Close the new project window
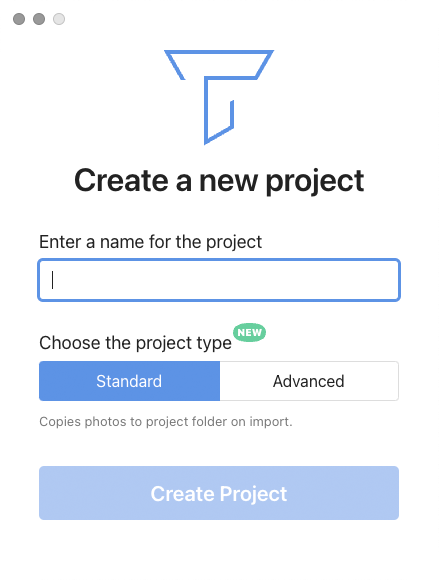This screenshot has height=580, width=439. 19,19
